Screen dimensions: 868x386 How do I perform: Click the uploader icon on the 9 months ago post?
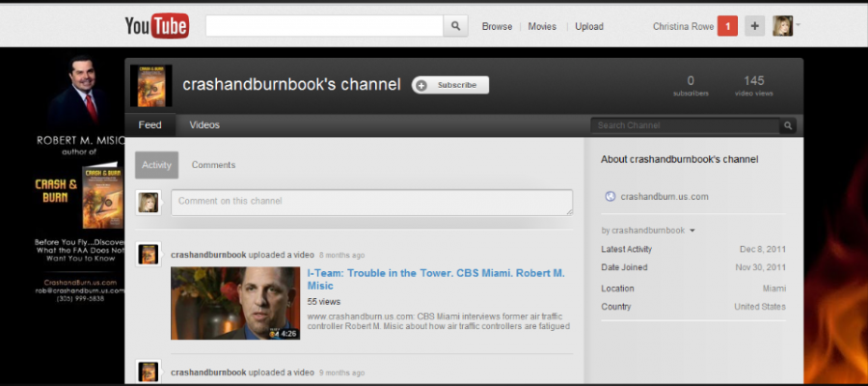(149, 372)
